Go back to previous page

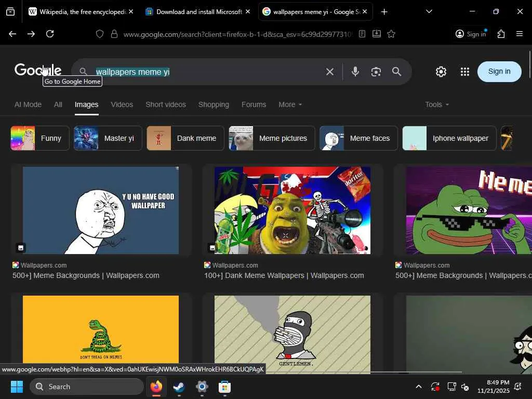12,34
